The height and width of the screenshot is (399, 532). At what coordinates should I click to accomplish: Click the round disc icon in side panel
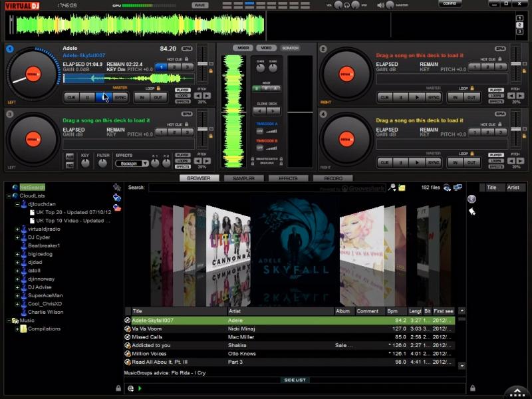point(471,199)
